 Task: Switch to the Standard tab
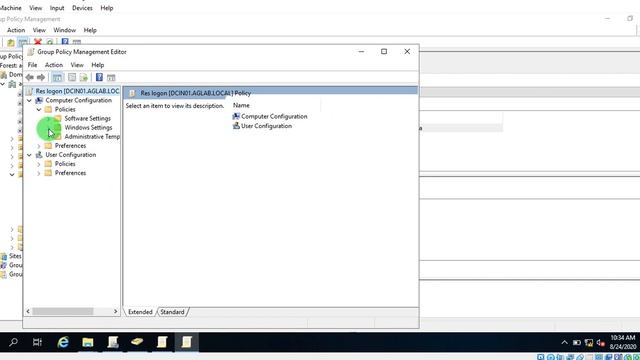click(172, 312)
